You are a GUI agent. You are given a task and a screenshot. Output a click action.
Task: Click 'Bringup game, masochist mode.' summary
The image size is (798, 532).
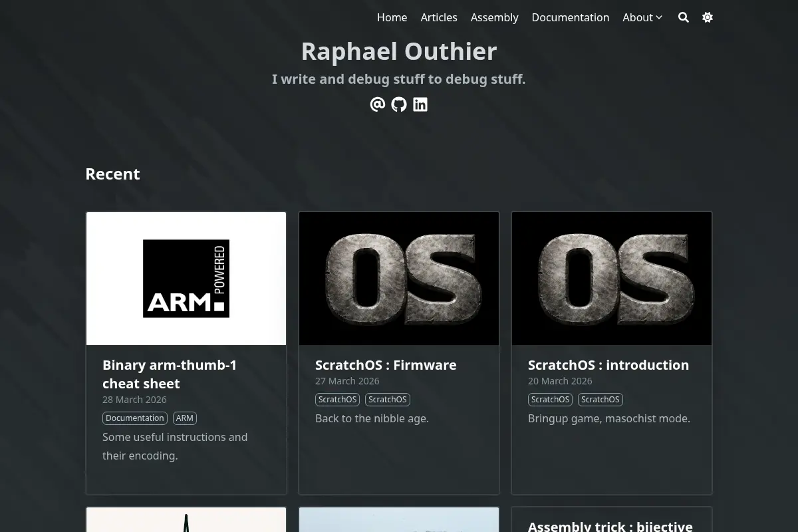point(609,418)
